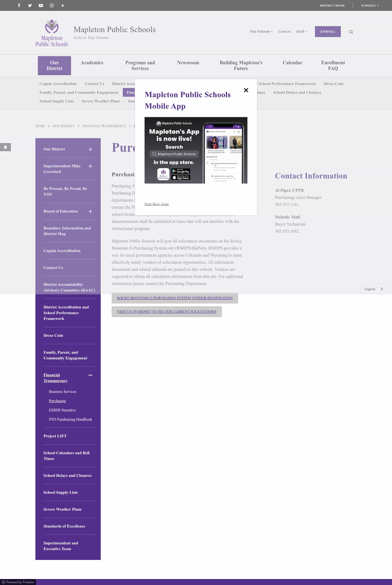Click Home breadcrumb link

[40, 126]
